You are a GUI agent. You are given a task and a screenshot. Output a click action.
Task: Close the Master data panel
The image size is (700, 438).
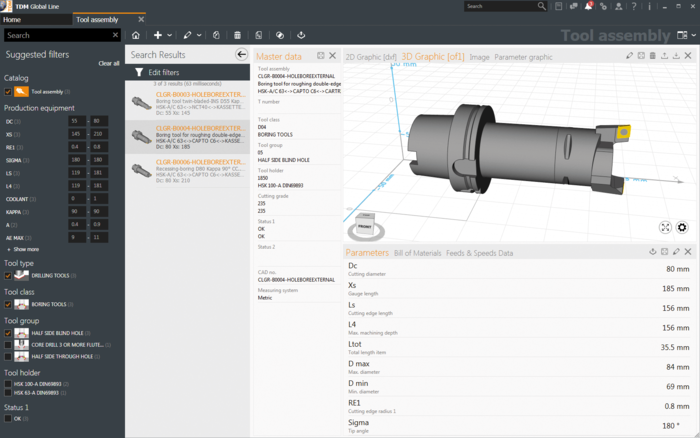tap(333, 56)
